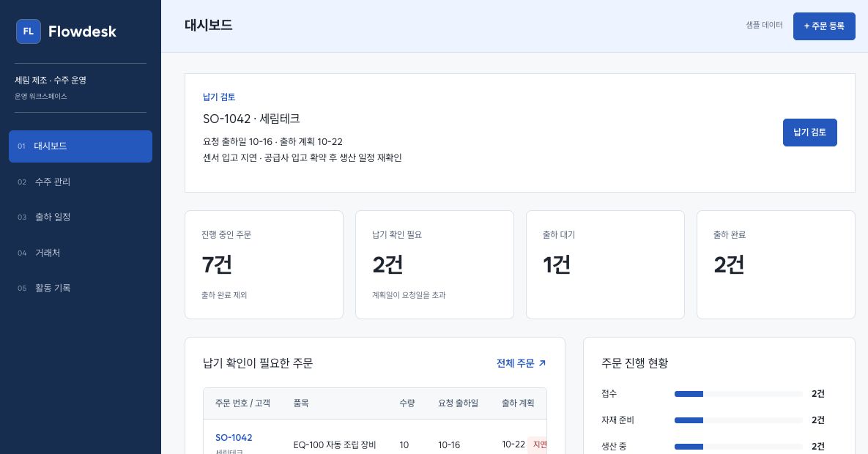This screenshot has height=454, width=868.
Task: Open the 대시보드 menu item
Action: tap(81, 146)
